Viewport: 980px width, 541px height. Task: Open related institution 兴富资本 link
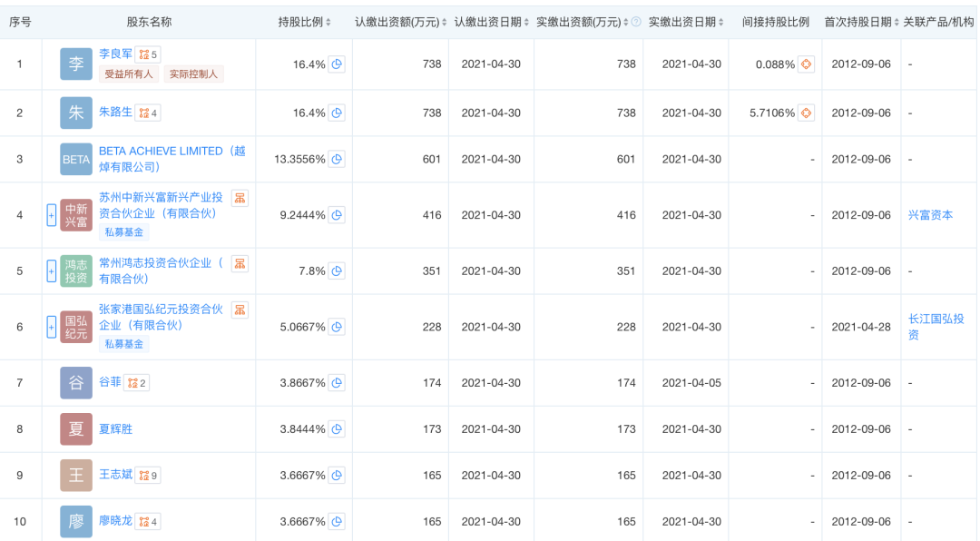931,215
